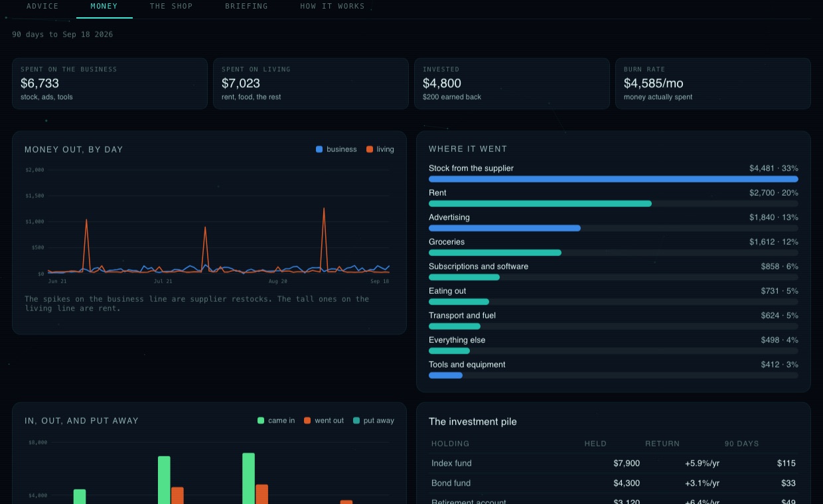Click the $4,300 bond fund holding
The height and width of the screenshot is (504, 823).
(x=627, y=483)
